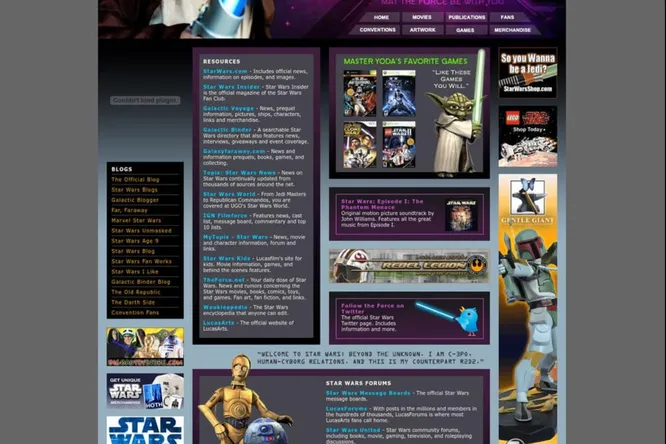Open The Darth Side blog link
The image size is (666, 444).
[x=133, y=302]
